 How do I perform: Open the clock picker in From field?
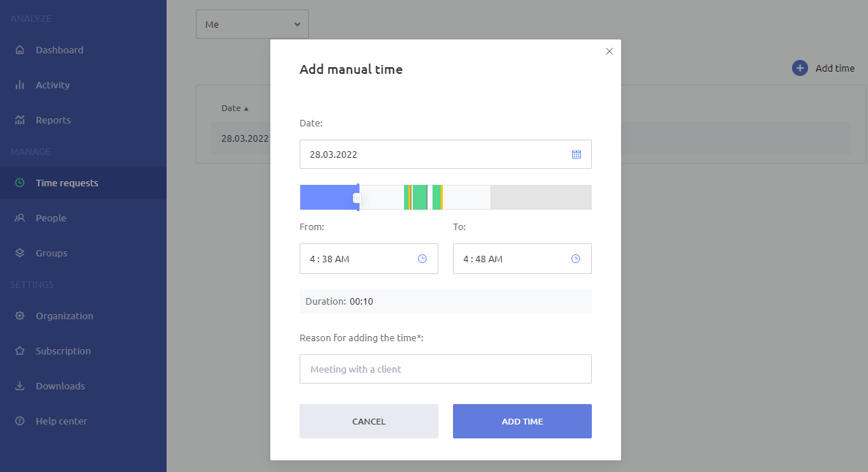point(422,259)
